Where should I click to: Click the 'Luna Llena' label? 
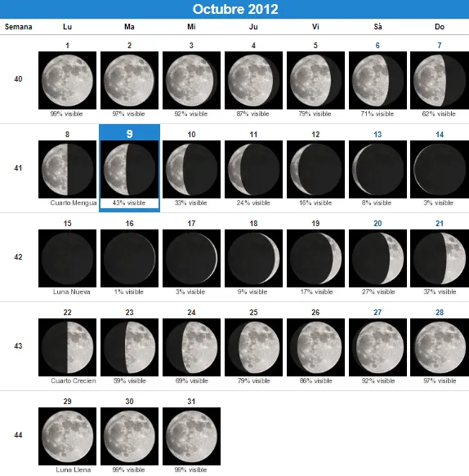[74, 469]
